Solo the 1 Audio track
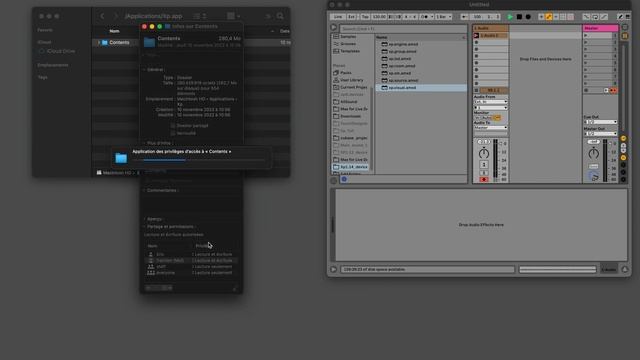 coord(484,173)
